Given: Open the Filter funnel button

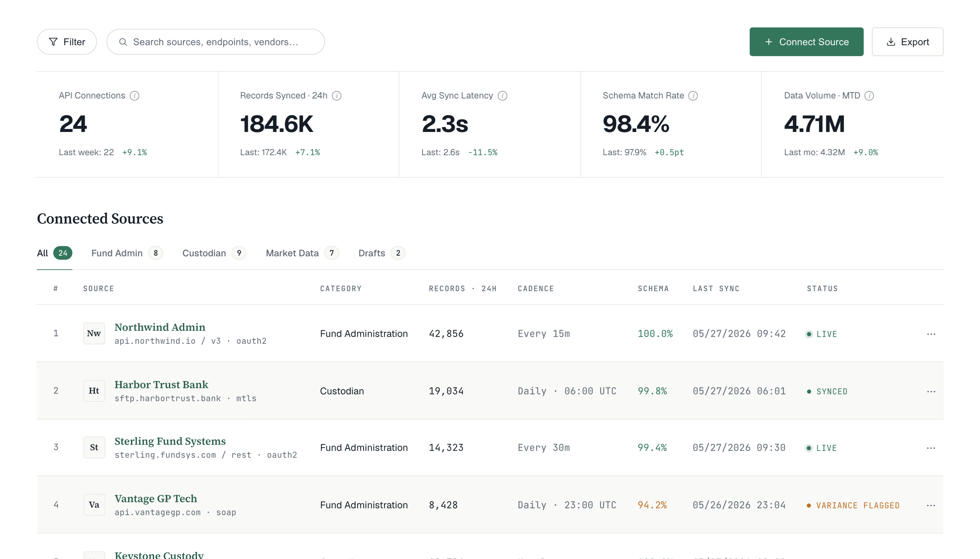Looking at the screenshot, I should tap(67, 42).
